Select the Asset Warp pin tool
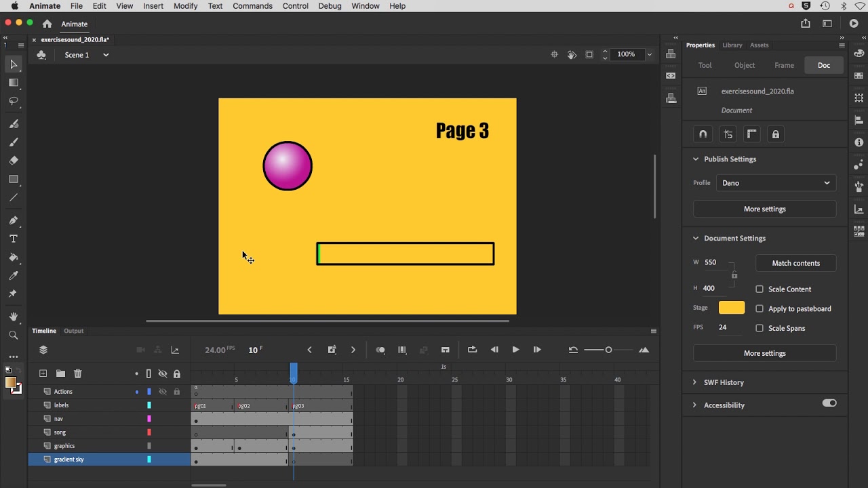This screenshot has width=868, height=488. click(14, 293)
